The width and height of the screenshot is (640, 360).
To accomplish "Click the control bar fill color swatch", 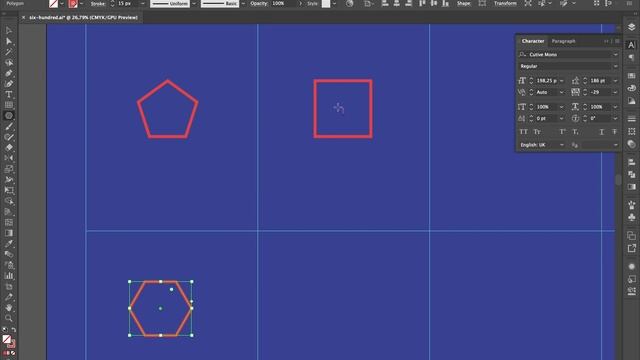I will tap(53, 4).
